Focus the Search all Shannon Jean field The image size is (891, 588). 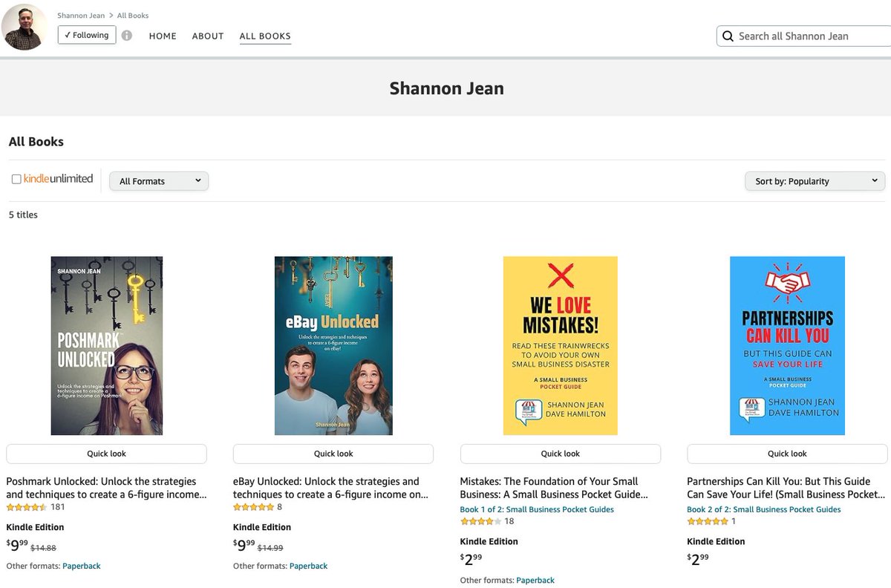[x=803, y=36]
